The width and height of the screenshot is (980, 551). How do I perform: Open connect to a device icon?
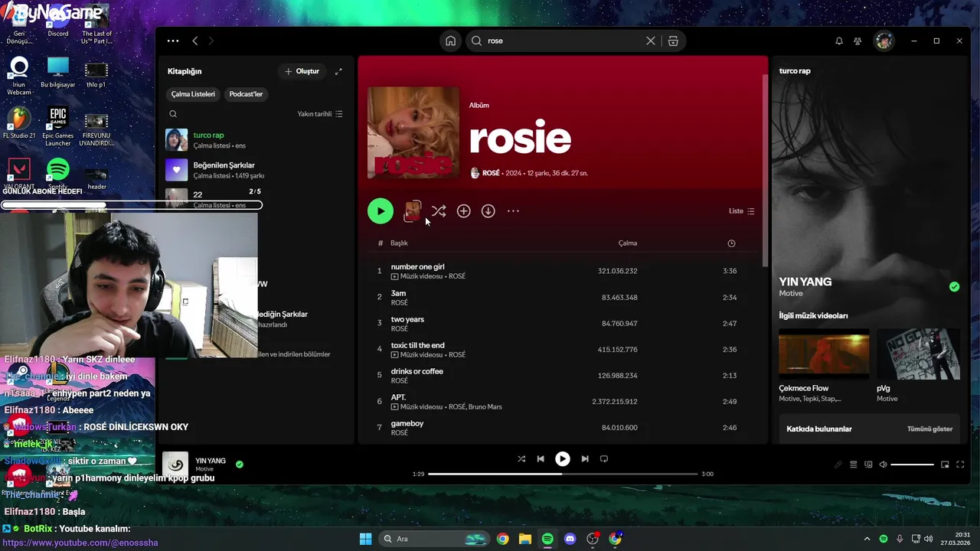tap(868, 465)
